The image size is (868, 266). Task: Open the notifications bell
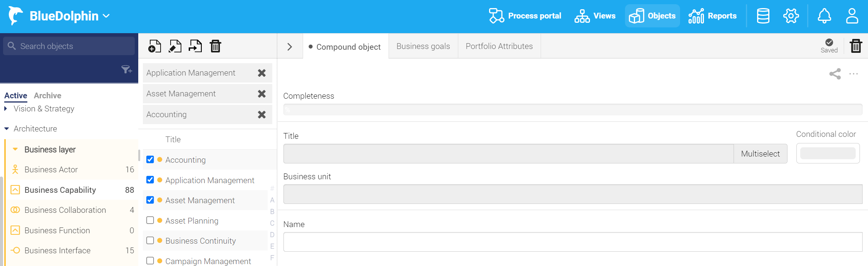[x=824, y=16]
